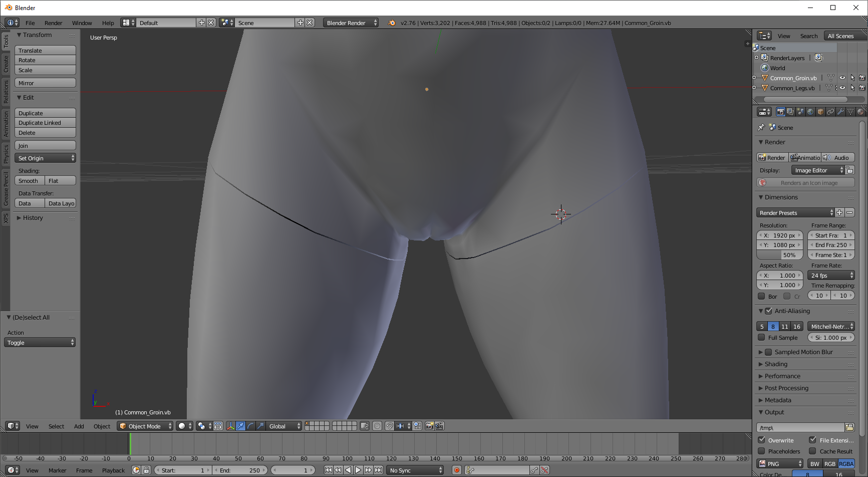Click the lock camera to layers icon
The width and height of the screenshot is (868, 477).
tap(365, 426)
